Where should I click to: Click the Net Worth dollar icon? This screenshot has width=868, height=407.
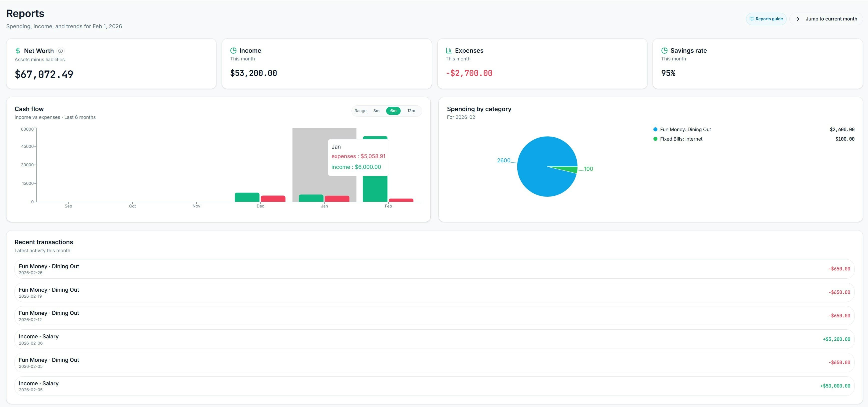click(17, 50)
